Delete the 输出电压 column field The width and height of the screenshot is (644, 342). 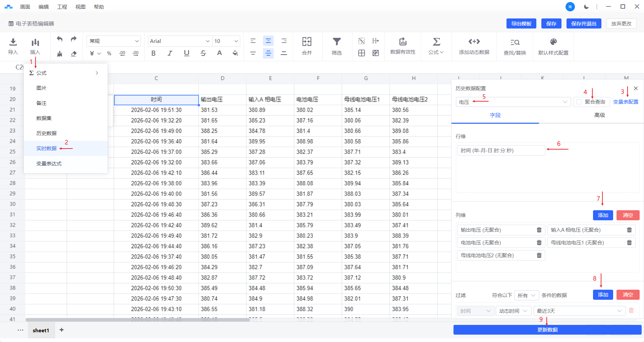pos(539,230)
